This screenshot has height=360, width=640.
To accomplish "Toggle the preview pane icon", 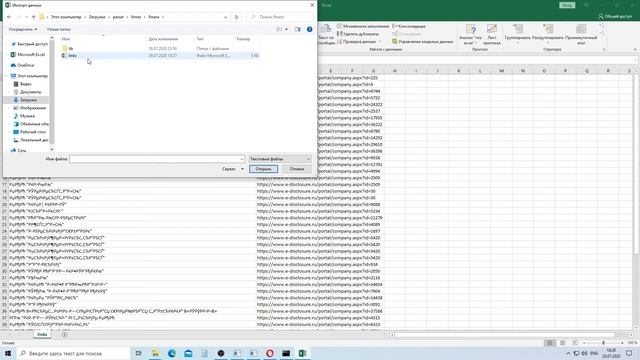I will [298, 29].
